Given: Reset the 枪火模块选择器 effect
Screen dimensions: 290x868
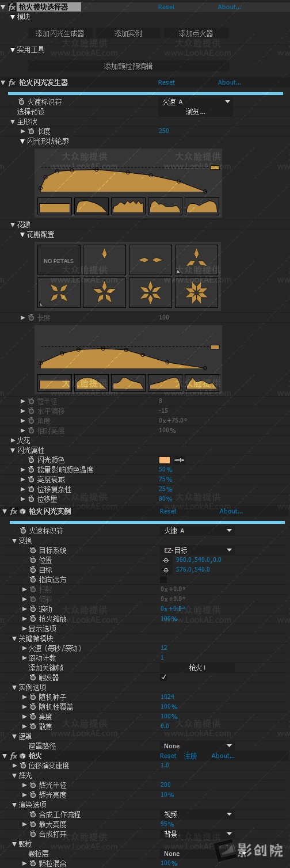Looking at the screenshot, I should click(x=166, y=7).
